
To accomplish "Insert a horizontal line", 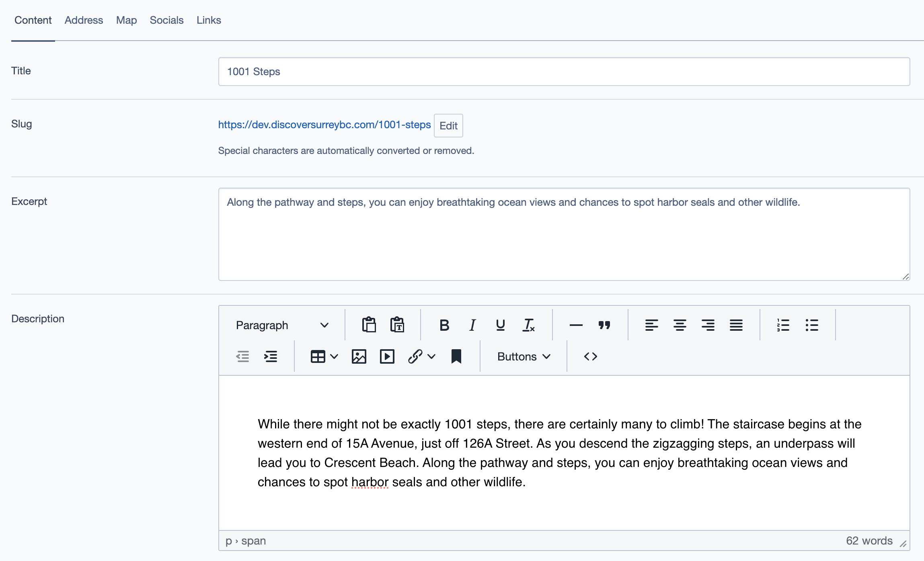I will coord(576,325).
